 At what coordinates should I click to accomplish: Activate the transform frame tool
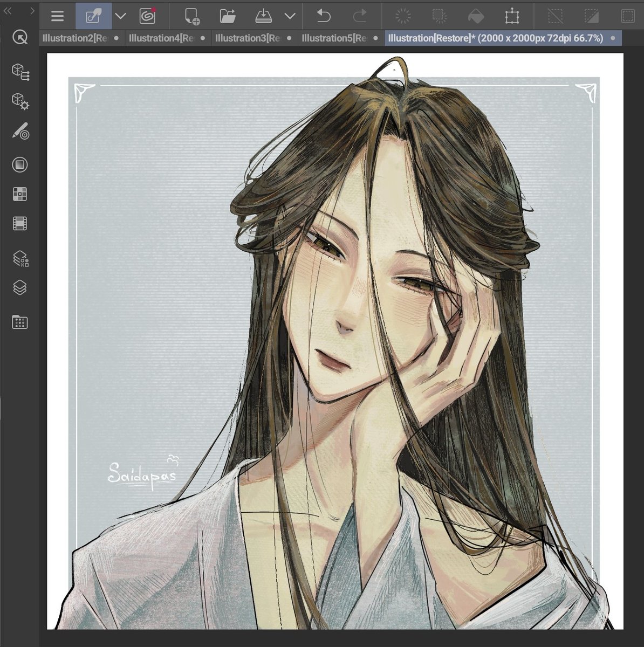511,16
